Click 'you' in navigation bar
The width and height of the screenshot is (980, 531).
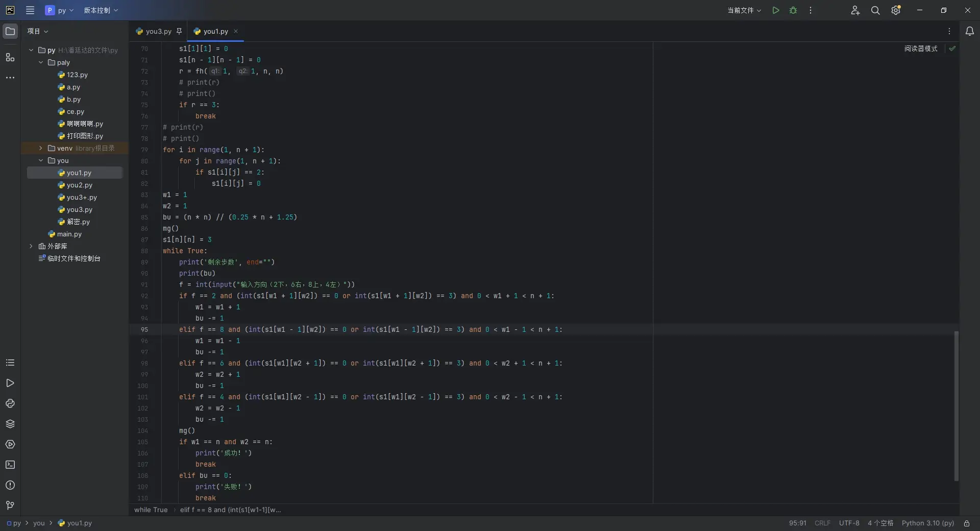coord(39,523)
